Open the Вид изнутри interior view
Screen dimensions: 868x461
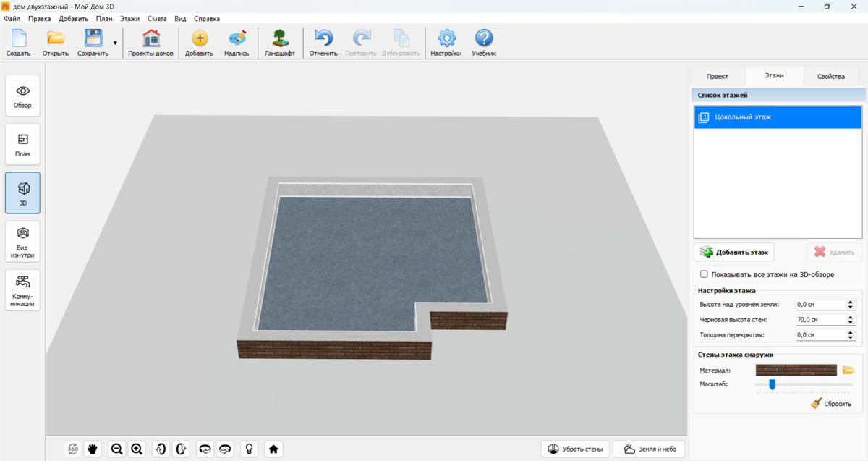click(22, 241)
